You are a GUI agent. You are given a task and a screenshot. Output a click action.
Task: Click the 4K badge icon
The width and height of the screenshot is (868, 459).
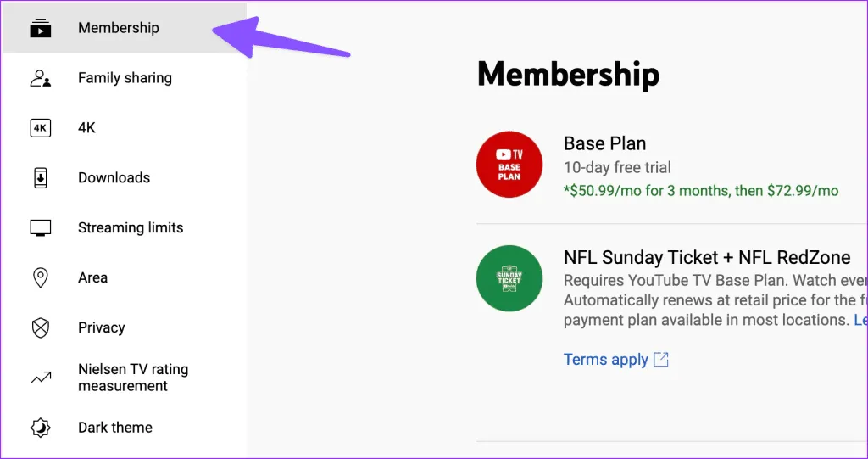click(x=40, y=128)
